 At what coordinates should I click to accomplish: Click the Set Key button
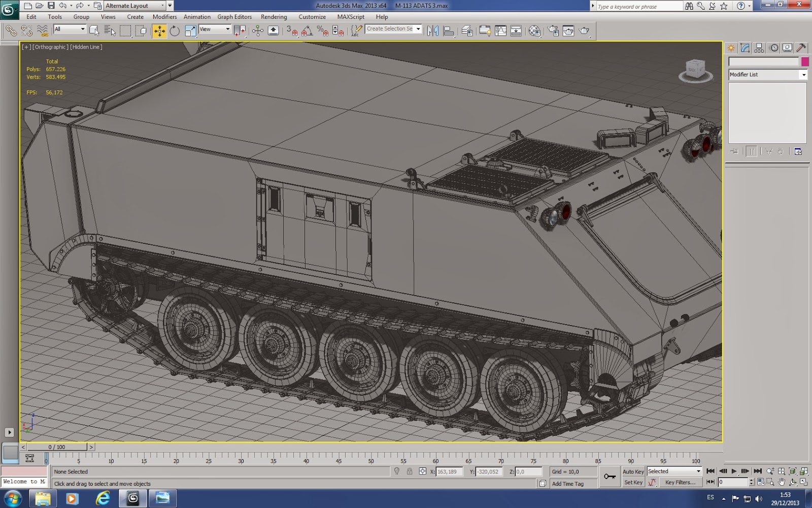(x=633, y=482)
